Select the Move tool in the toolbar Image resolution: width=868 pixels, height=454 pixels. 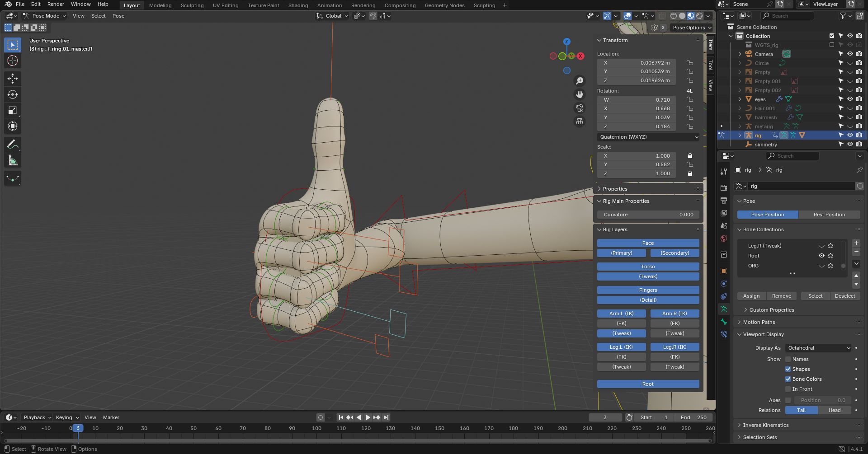pyautogui.click(x=13, y=79)
